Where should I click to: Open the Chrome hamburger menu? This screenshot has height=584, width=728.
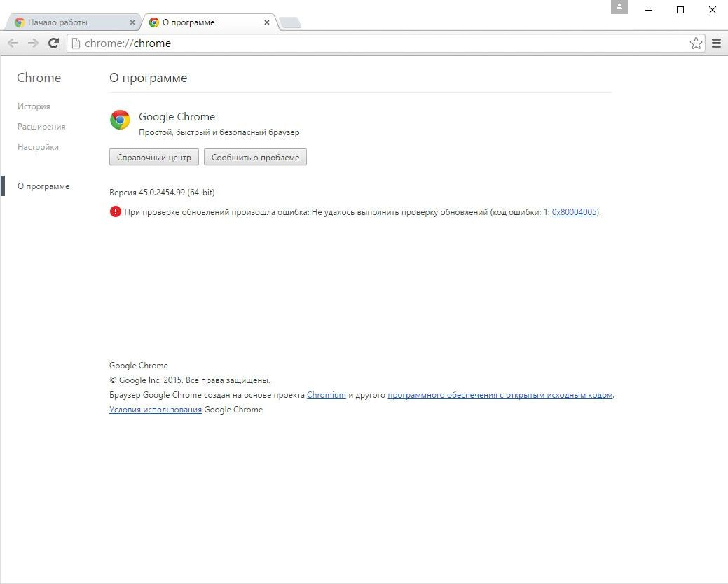pyautogui.click(x=716, y=43)
